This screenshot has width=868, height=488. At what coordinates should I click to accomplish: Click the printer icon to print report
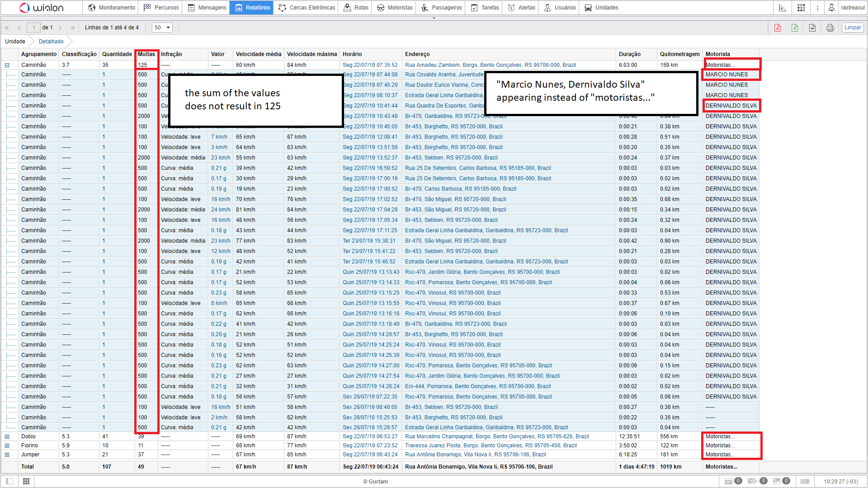click(830, 28)
